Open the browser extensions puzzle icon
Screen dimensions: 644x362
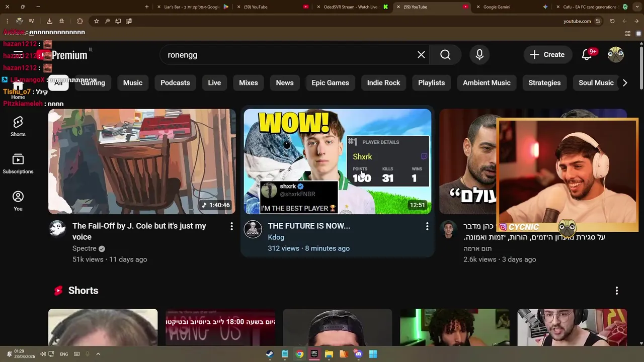80,21
